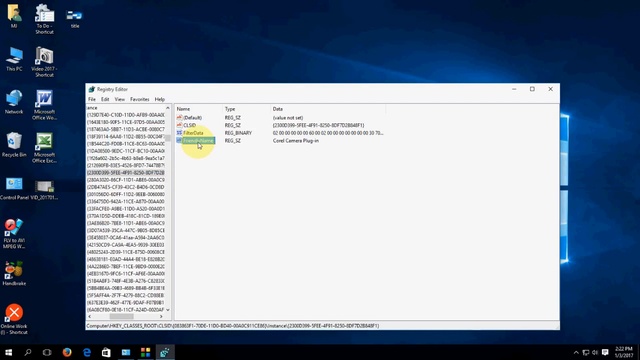The height and width of the screenshot is (360, 640).
Task: Open the Recycle Bin
Action: [x=14, y=145]
